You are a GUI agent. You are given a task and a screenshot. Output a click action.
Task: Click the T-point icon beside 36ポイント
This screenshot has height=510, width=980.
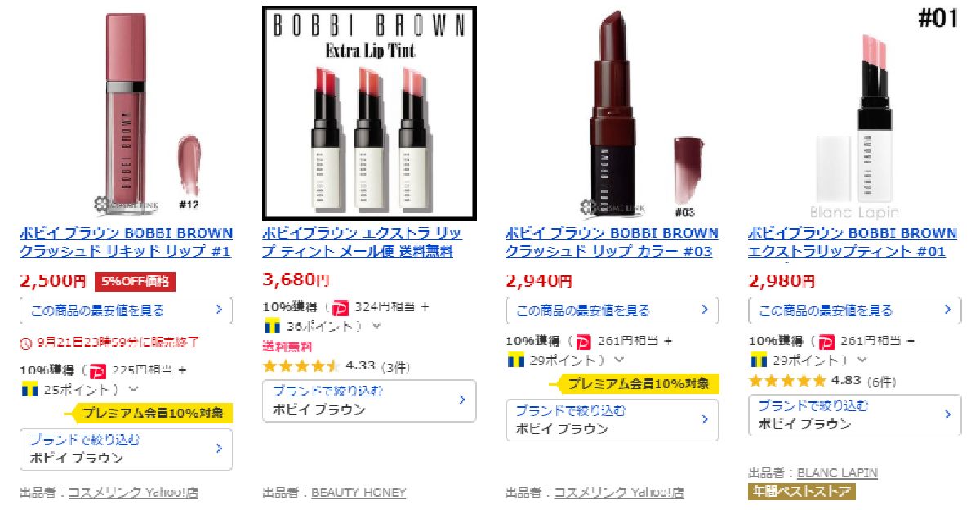[x=271, y=326]
